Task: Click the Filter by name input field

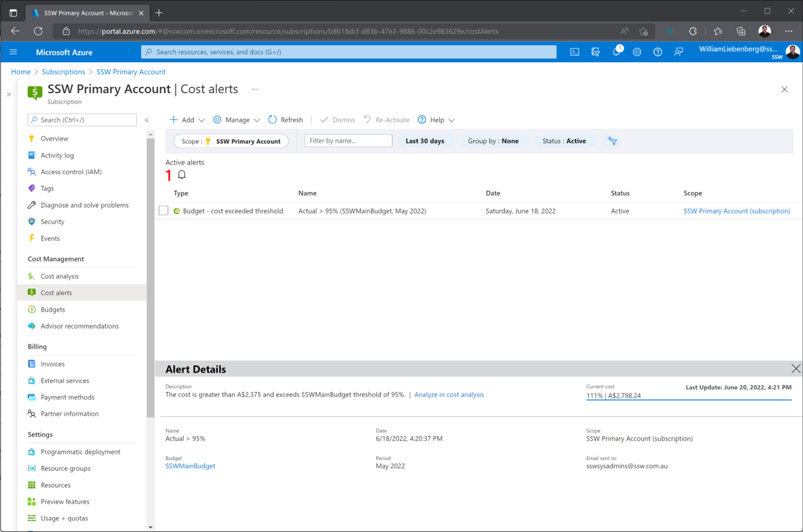Action: coord(348,141)
